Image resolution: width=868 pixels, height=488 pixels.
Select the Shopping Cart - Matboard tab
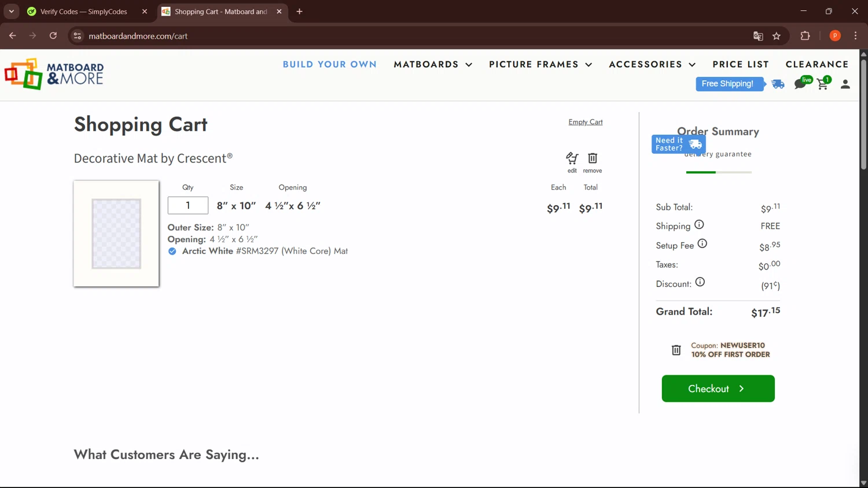pyautogui.click(x=222, y=12)
